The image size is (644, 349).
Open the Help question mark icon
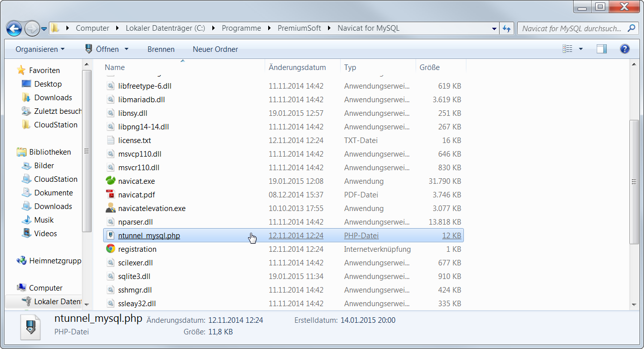625,49
